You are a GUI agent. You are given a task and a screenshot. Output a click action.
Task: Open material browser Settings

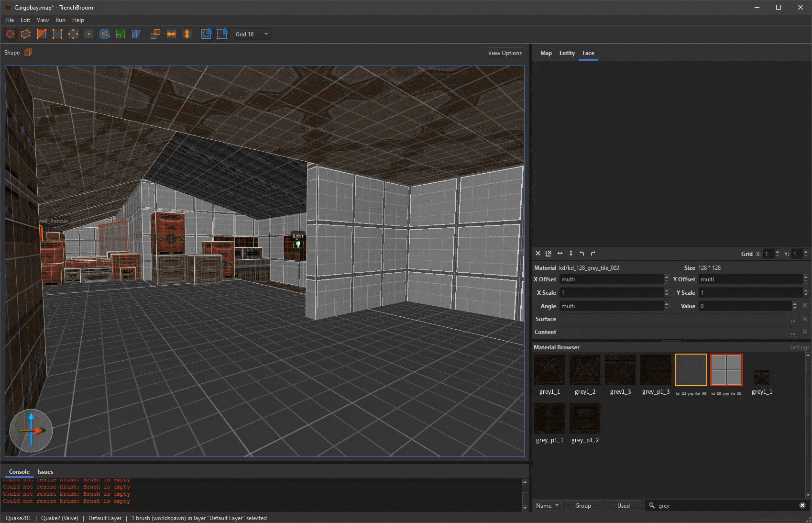[799, 347]
